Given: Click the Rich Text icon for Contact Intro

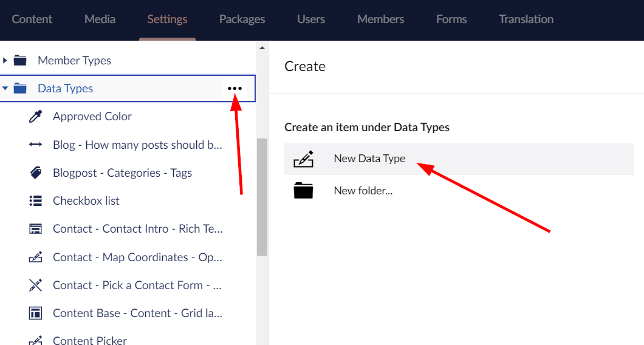Looking at the screenshot, I should pos(35,229).
